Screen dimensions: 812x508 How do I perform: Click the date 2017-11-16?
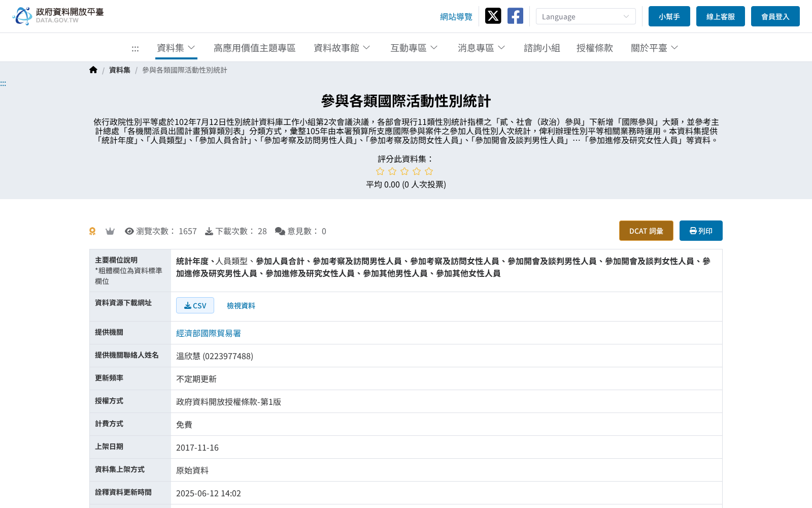[x=197, y=448]
